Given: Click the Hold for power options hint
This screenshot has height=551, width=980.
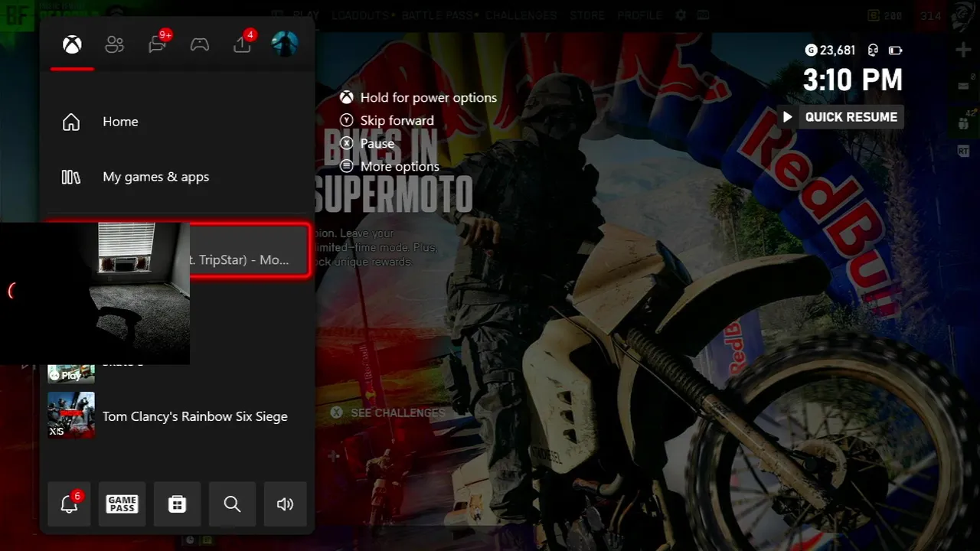Looking at the screenshot, I should (419, 97).
